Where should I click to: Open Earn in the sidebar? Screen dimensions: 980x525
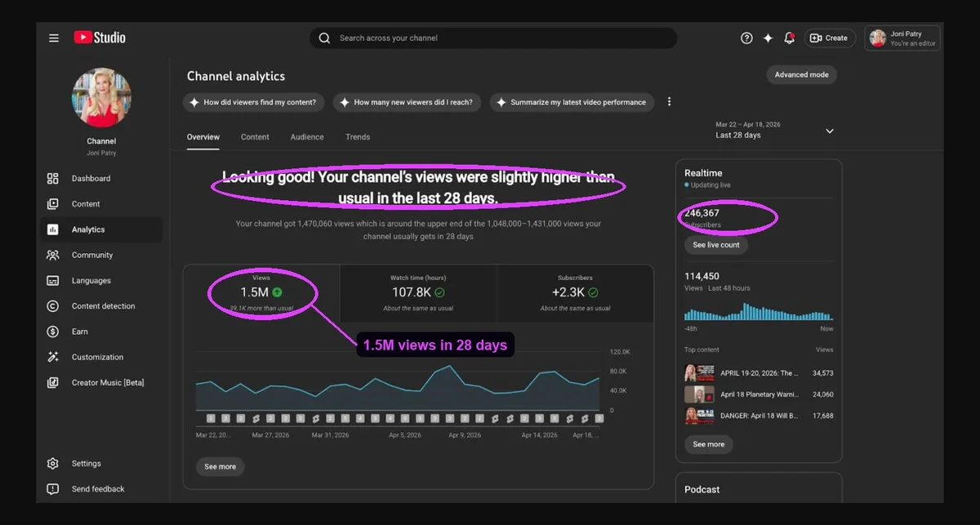pos(101,331)
